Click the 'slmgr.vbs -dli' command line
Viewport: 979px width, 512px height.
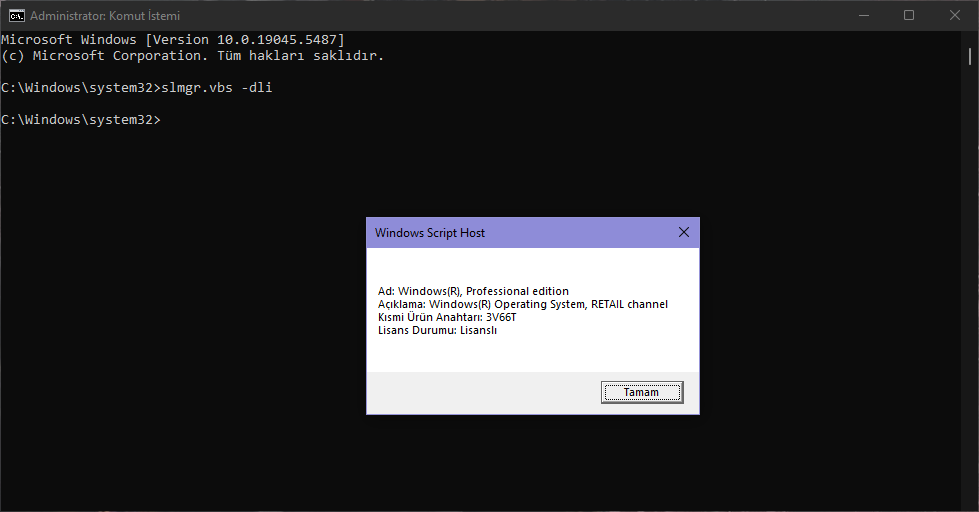(x=137, y=87)
